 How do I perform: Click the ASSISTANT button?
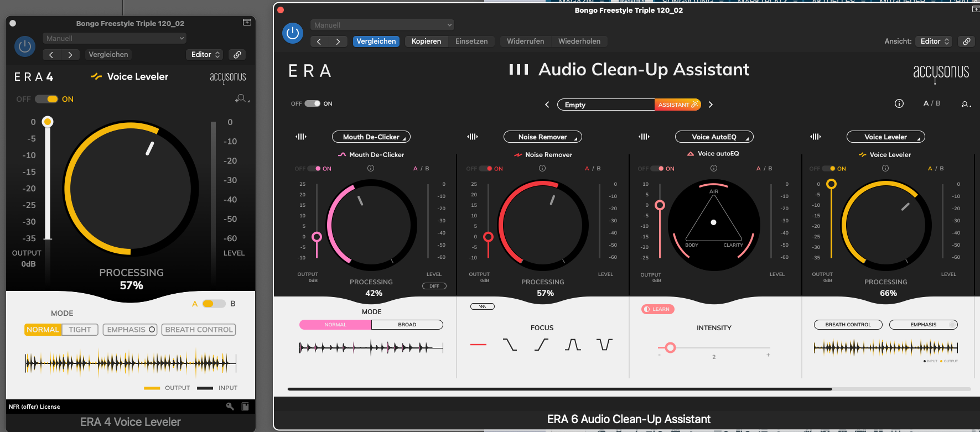point(678,105)
